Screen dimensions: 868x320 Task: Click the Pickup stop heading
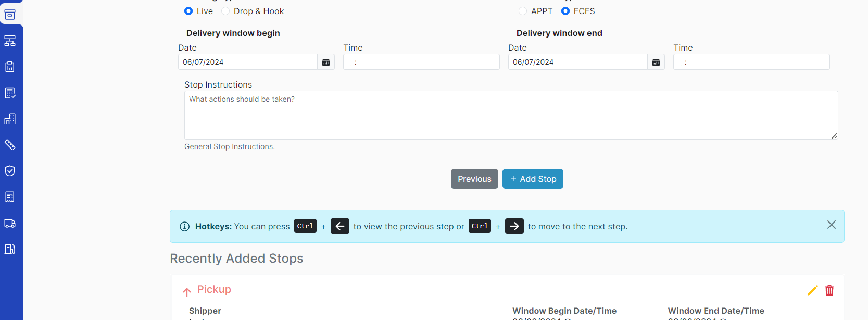[x=214, y=289]
